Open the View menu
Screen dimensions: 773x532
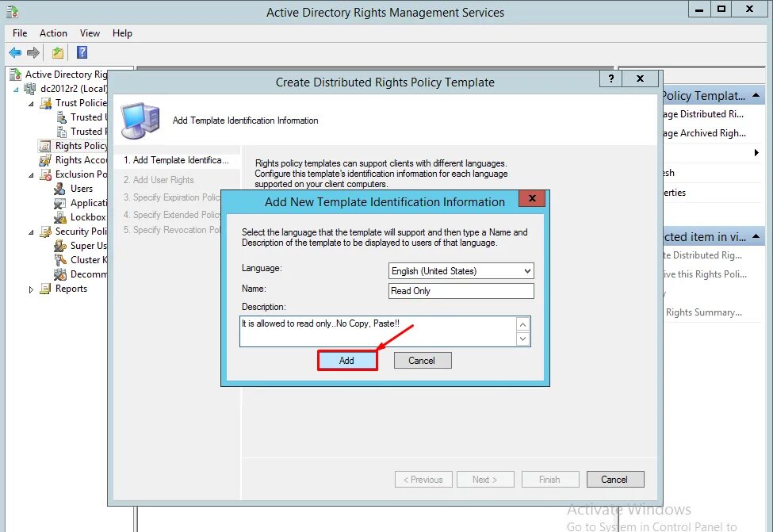(x=90, y=33)
